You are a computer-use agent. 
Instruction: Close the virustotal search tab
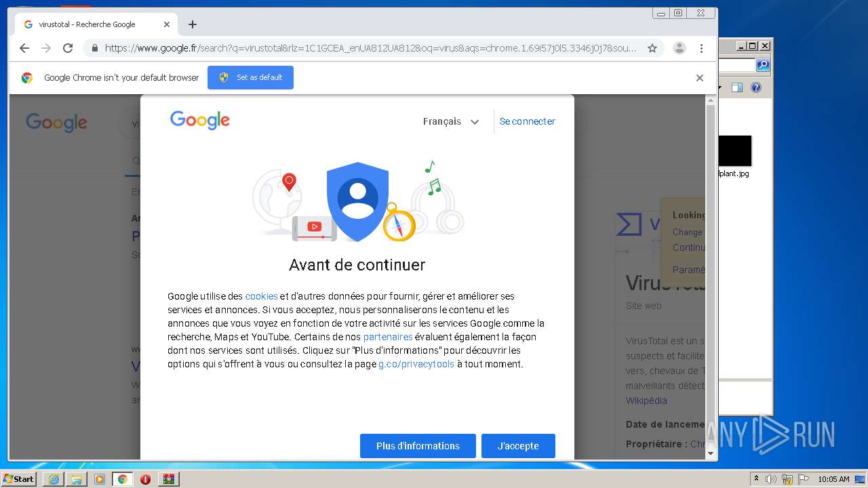pos(167,24)
